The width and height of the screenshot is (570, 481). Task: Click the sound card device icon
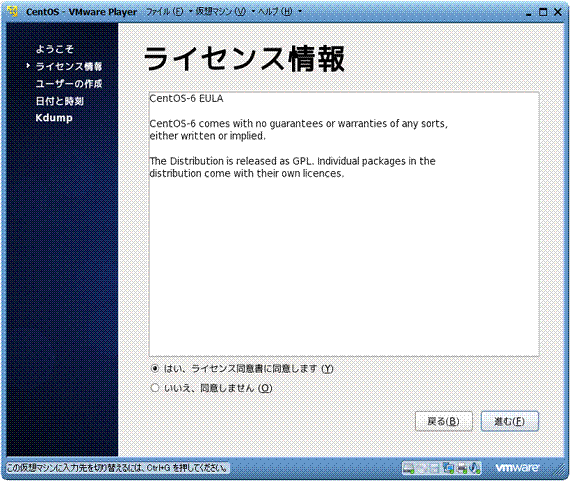point(474,468)
